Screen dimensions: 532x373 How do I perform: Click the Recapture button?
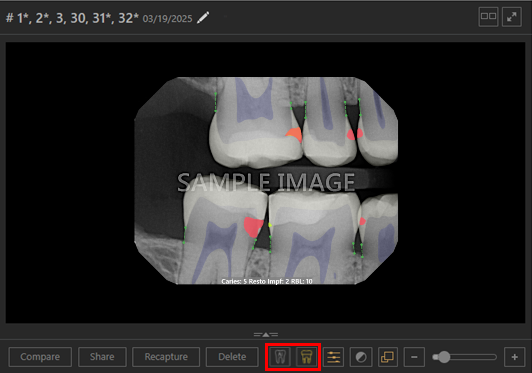tap(166, 357)
